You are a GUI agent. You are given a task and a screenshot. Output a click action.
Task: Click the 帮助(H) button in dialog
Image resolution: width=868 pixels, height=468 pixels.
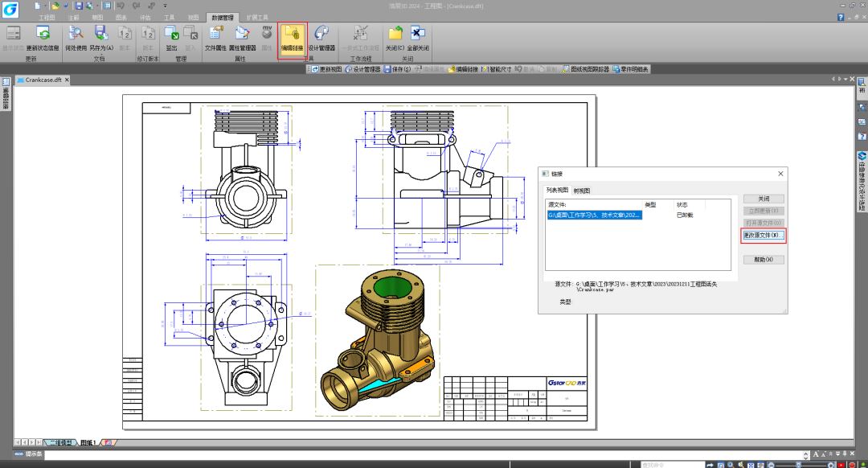pos(763,260)
